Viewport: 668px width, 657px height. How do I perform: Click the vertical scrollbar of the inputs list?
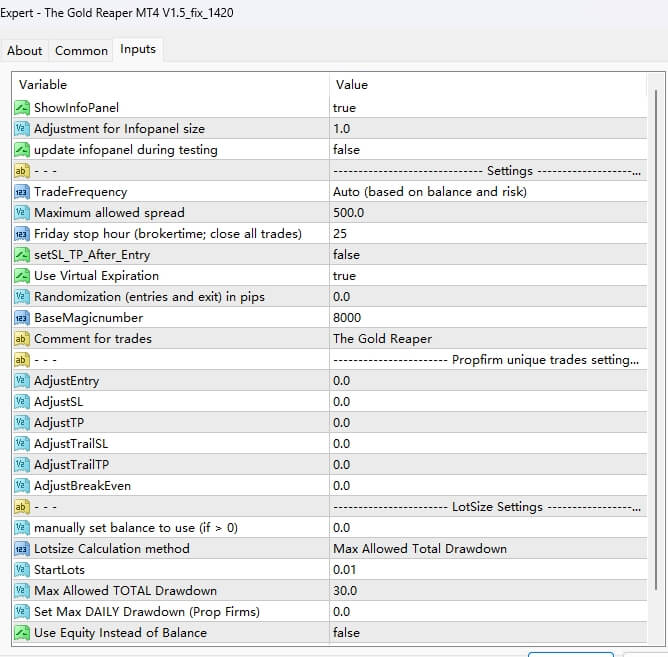point(656,341)
